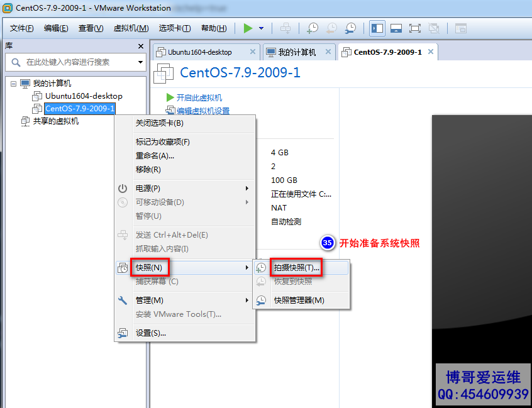Viewport: 532px width, 408px height.
Task: Click the 4 GB memory value
Action: click(280, 153)
